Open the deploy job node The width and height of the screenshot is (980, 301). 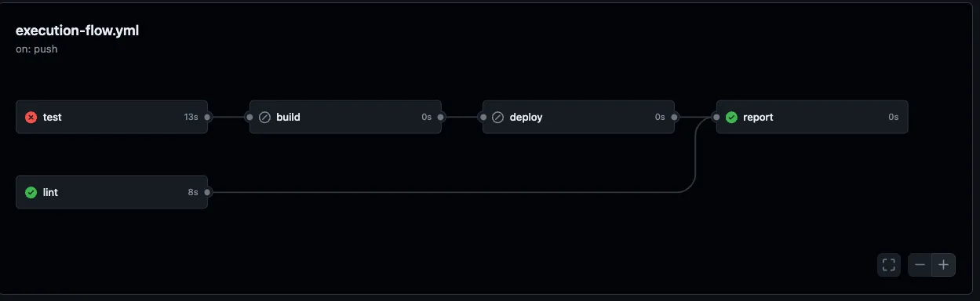[578, 117]
